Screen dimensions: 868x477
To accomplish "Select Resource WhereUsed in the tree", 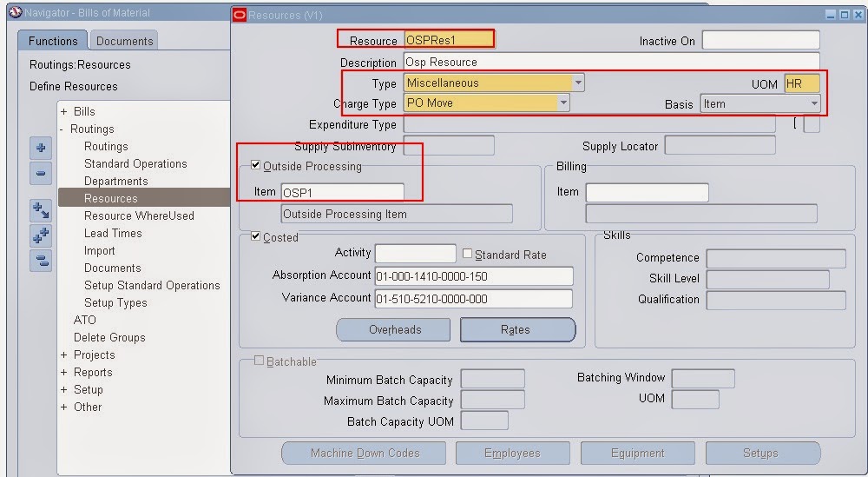I will tap(139, 215).
